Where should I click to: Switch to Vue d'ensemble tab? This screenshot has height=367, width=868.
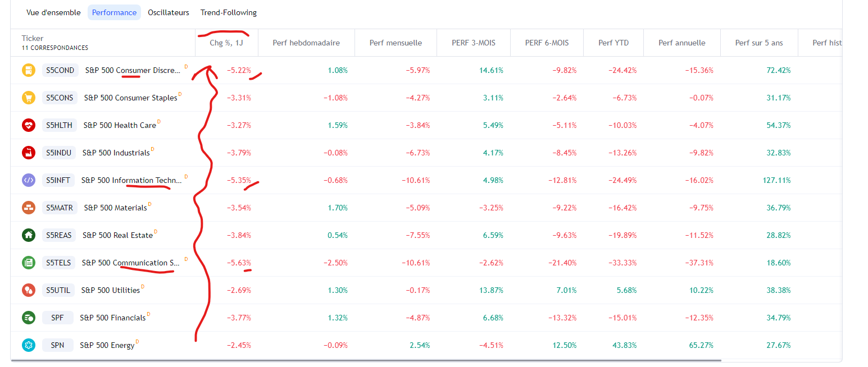point(53,12)
